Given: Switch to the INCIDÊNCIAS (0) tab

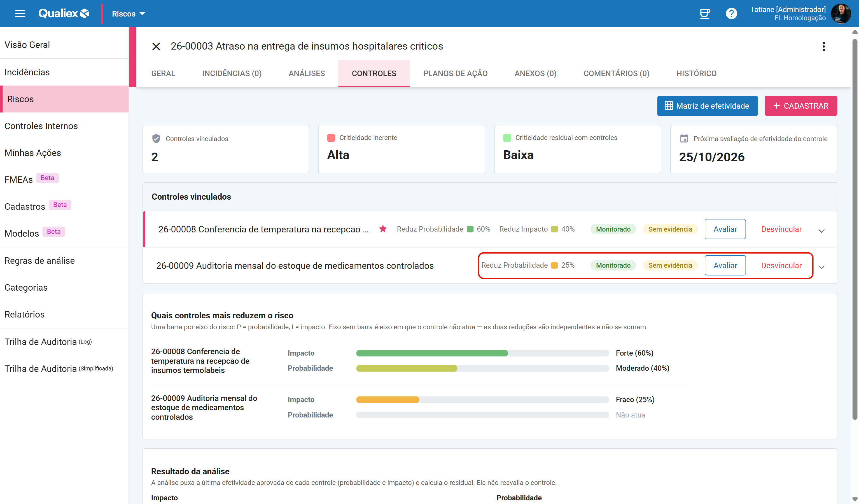Looking at the screenshot, I should [232, 73].
